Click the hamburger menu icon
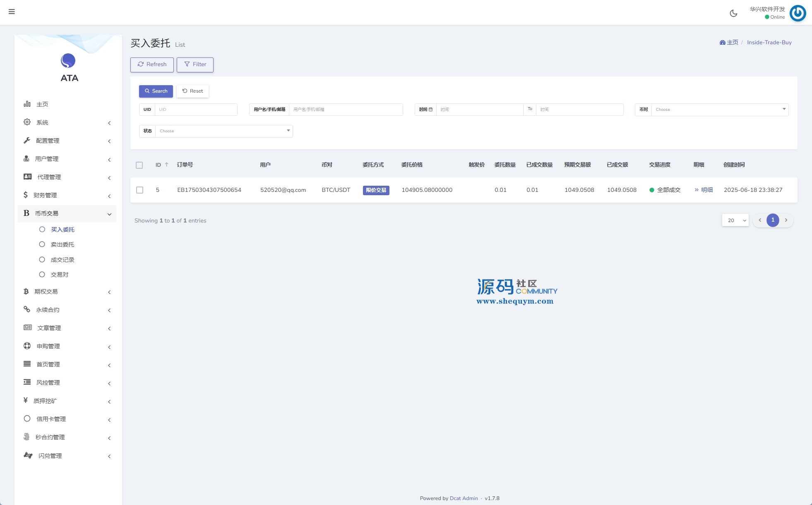Screen dimensions: 812x505 pyautogui.click(x=12, y=12)
